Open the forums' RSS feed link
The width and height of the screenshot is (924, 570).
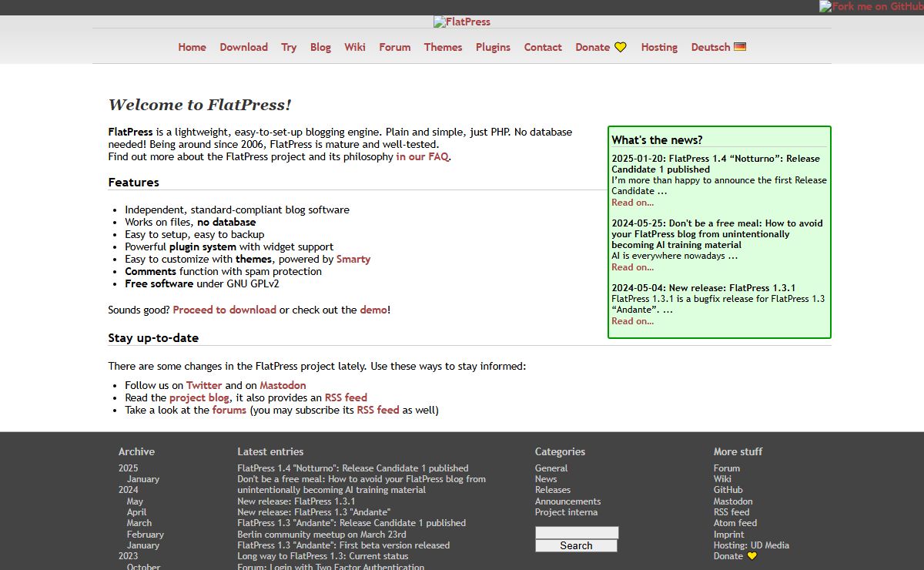pos(378,410)
